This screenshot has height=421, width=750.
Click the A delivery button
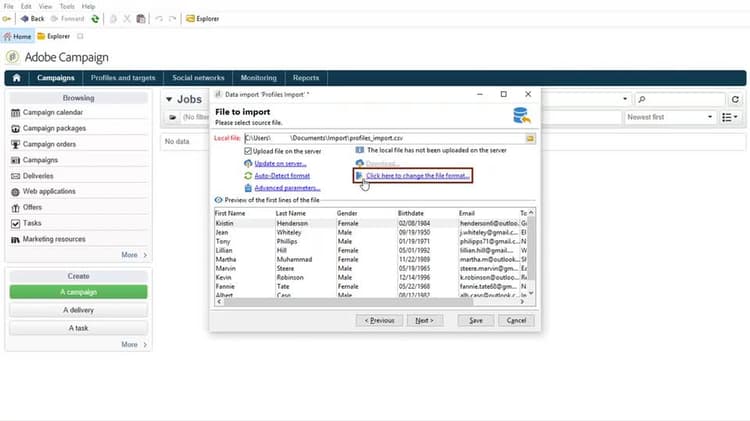click(78, 310)
